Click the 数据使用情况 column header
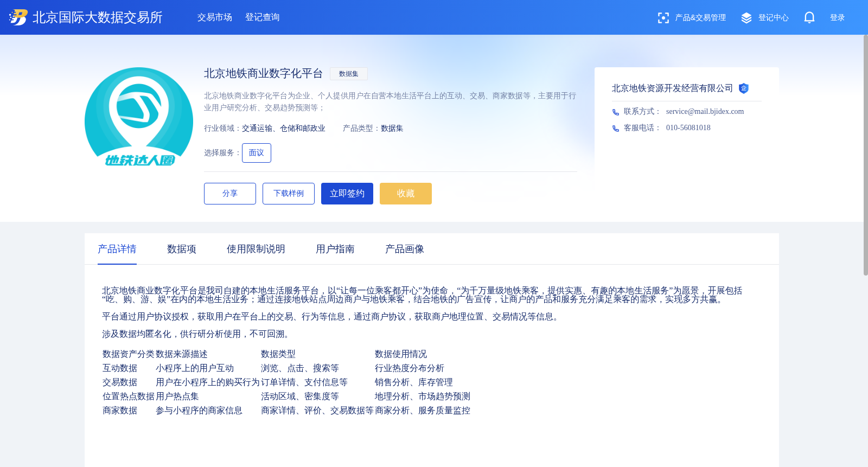The height and width of the screenshot is (467, 868). (x=401, y=354)
